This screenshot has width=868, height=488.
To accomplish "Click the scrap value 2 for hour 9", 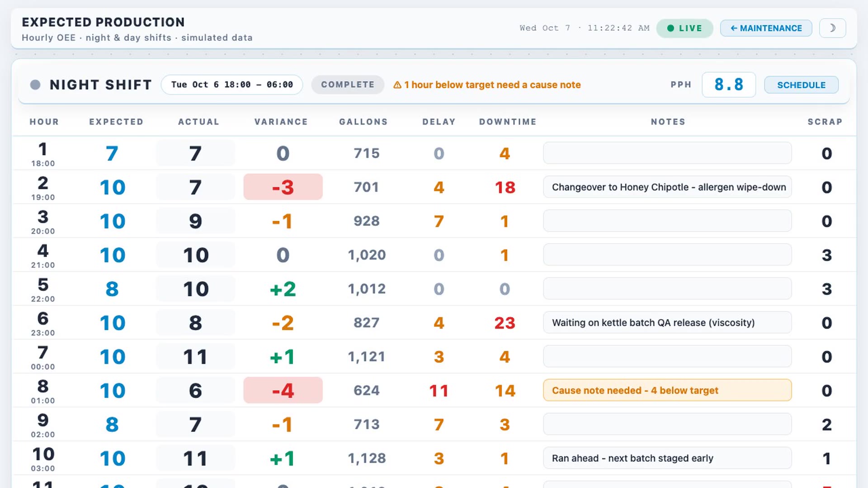I will click(827, 425).
